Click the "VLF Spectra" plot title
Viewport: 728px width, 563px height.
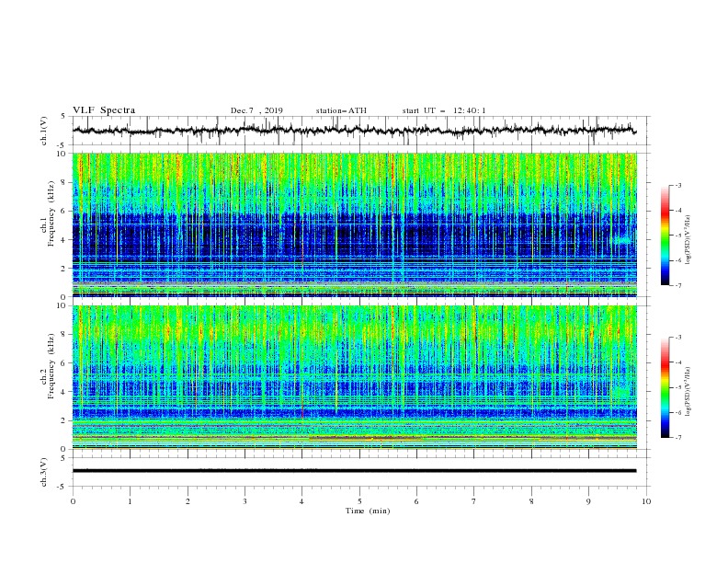(x=104, y=110)
